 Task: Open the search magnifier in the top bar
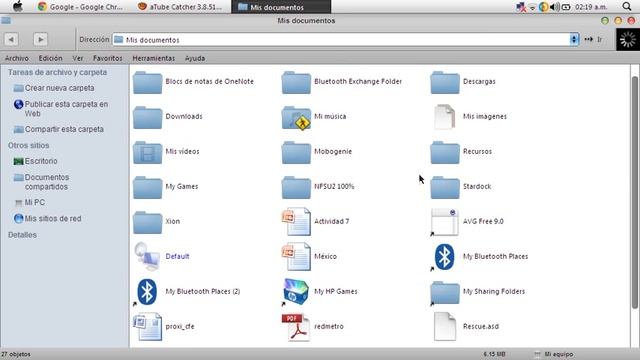[x=627, y=7]
